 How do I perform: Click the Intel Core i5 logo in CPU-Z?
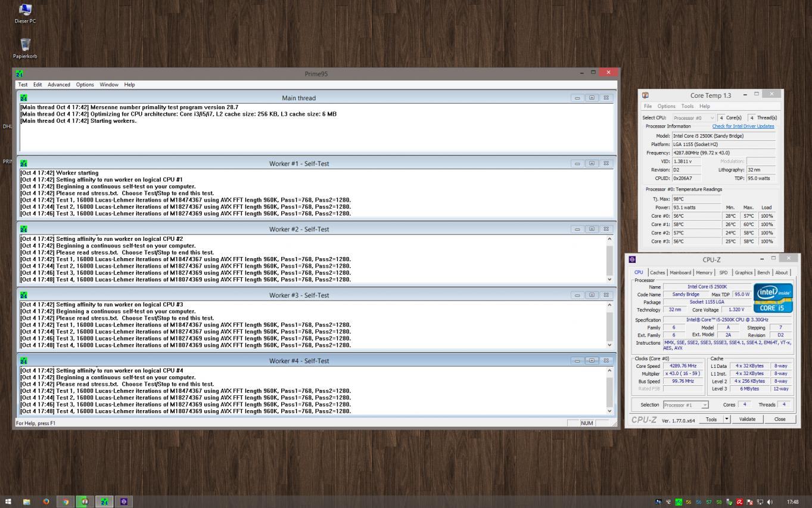click(773, 298)
